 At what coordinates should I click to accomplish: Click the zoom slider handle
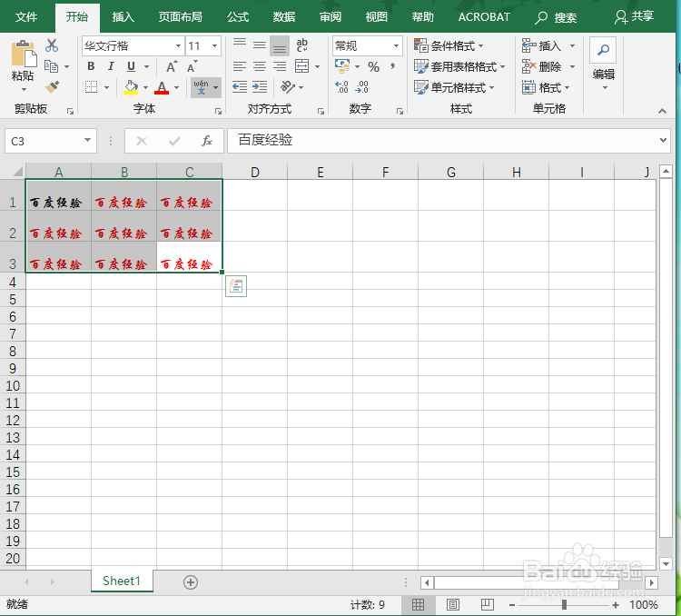(x=564, y=605)
